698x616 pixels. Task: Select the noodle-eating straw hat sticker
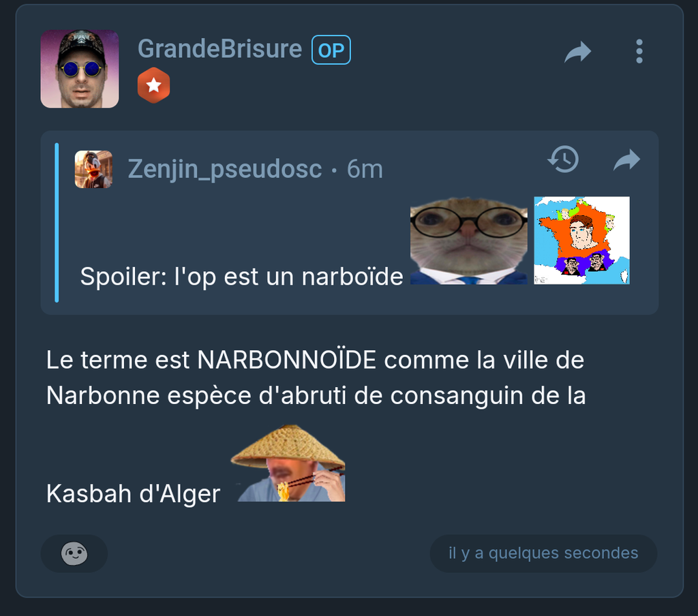(x=288, y=463)
